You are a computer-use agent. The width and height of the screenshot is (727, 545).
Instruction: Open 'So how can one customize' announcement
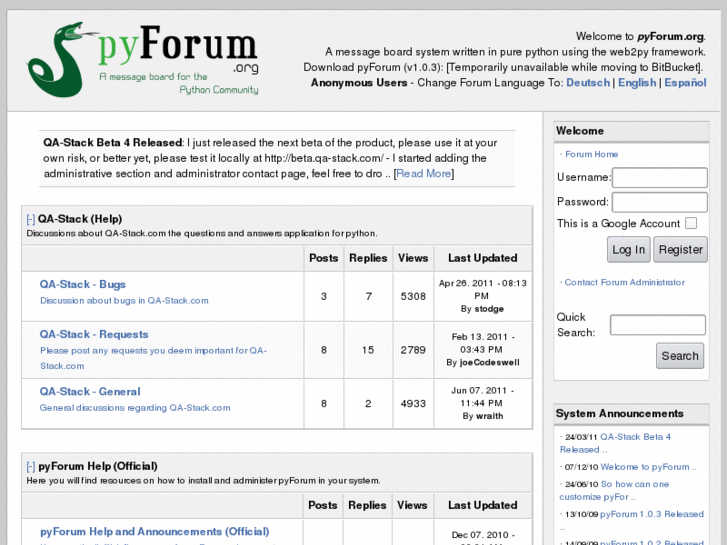pyautogui.click(x=615, y=490)
